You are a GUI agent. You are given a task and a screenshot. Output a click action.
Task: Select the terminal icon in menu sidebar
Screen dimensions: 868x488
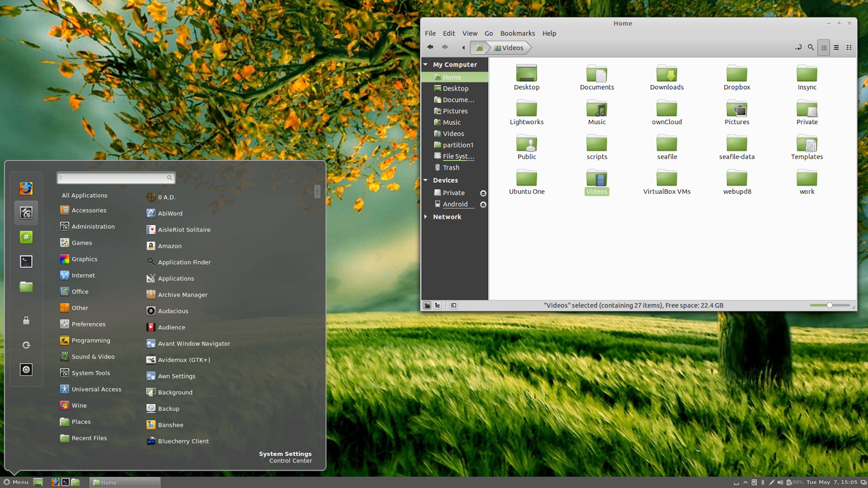[25, 261]
